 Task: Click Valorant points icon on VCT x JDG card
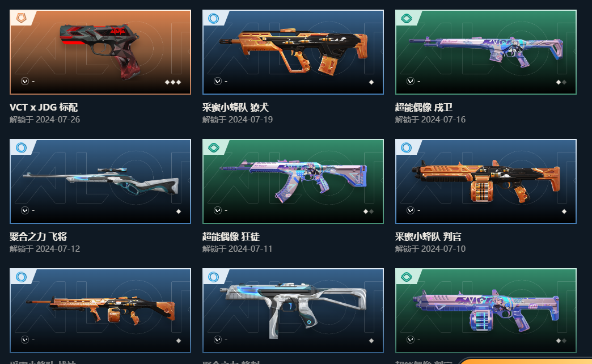click(25, 81)
